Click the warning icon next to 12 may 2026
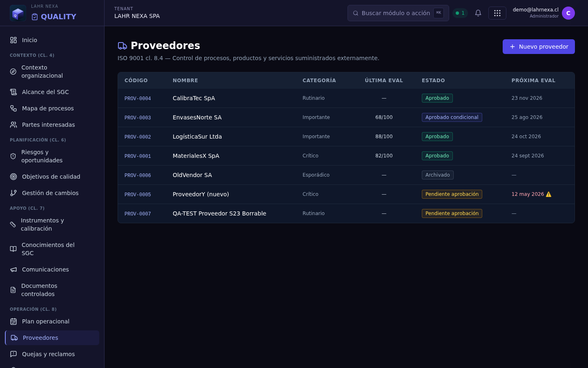 pyautogui.click(x=548, y=194)
